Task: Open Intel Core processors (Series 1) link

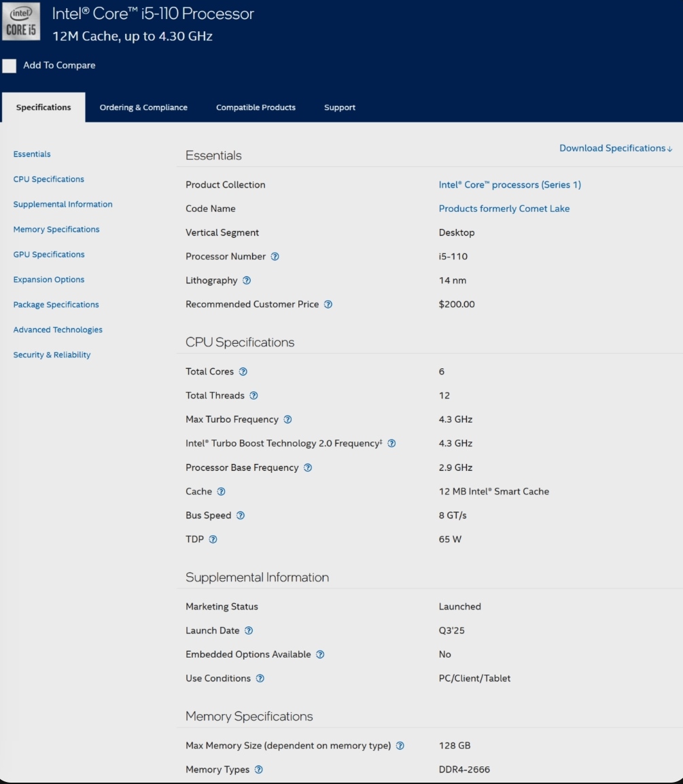Action: pos(510,185)
